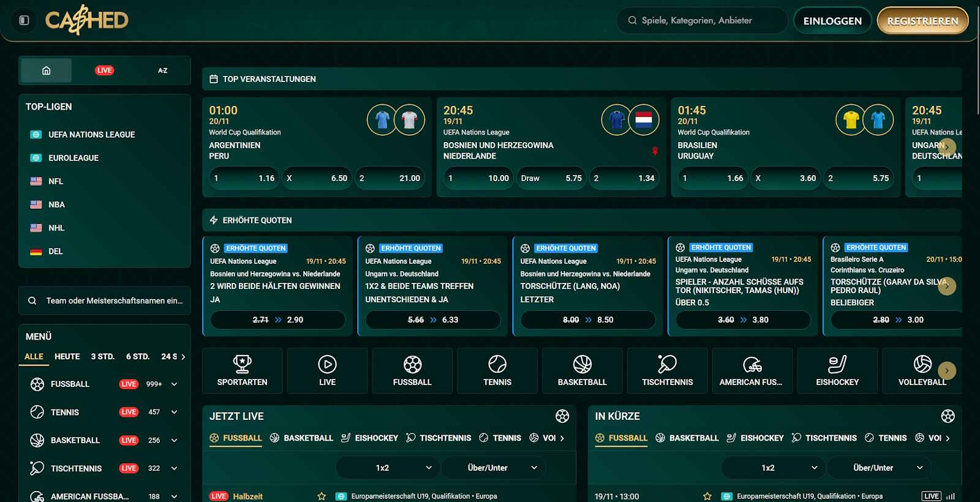980x502 pixels.
Task: Open the 1x2 dropdown under Jetzt Live
Action: pos(387,468)
